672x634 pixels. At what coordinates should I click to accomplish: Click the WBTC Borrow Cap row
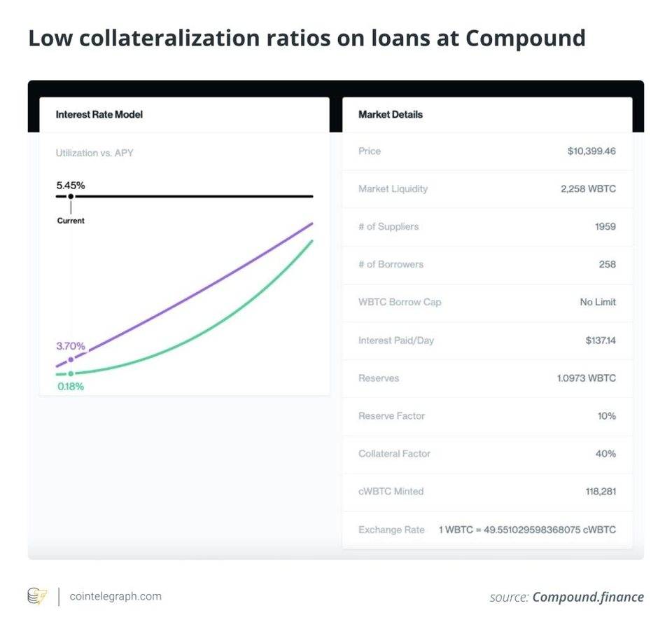pos(486,303)
